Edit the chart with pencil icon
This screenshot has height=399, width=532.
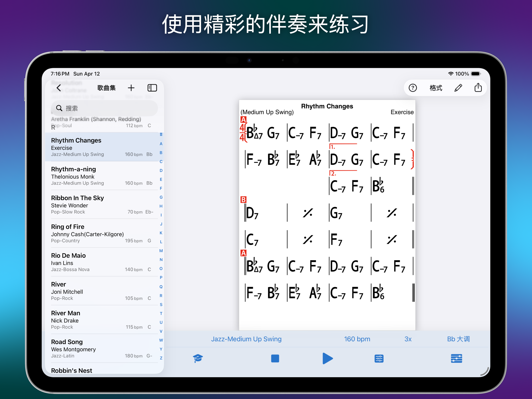[458, 88]
